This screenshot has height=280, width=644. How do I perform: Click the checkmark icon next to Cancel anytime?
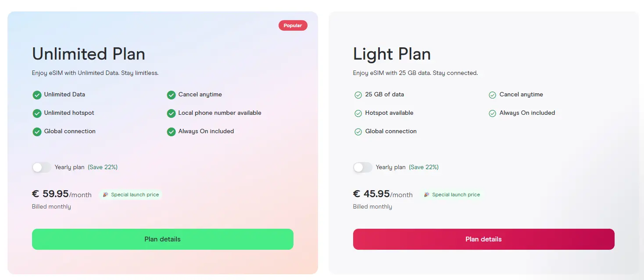pyautogui.click(x=171, y=95)
